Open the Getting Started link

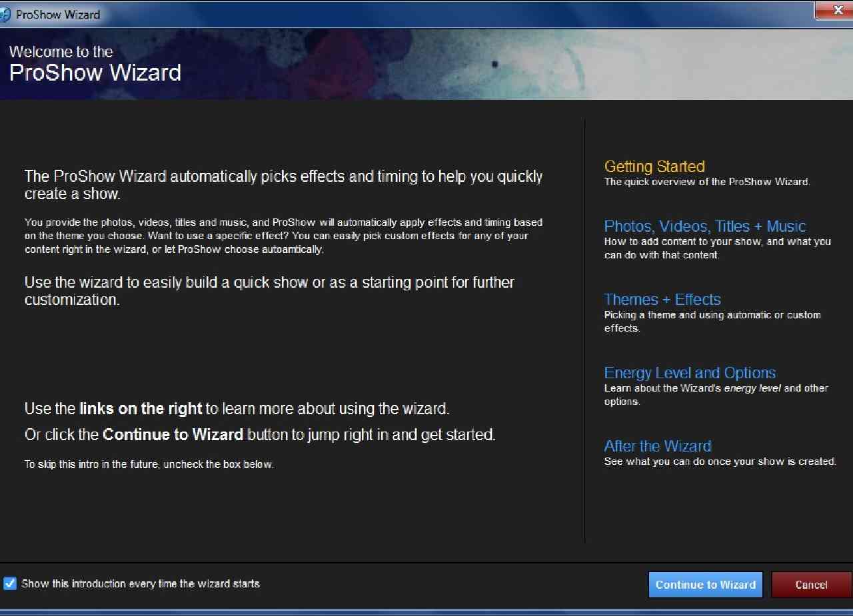654,166
